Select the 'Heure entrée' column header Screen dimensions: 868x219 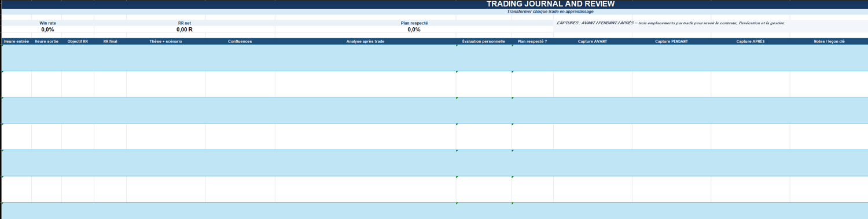pos(17,42)
